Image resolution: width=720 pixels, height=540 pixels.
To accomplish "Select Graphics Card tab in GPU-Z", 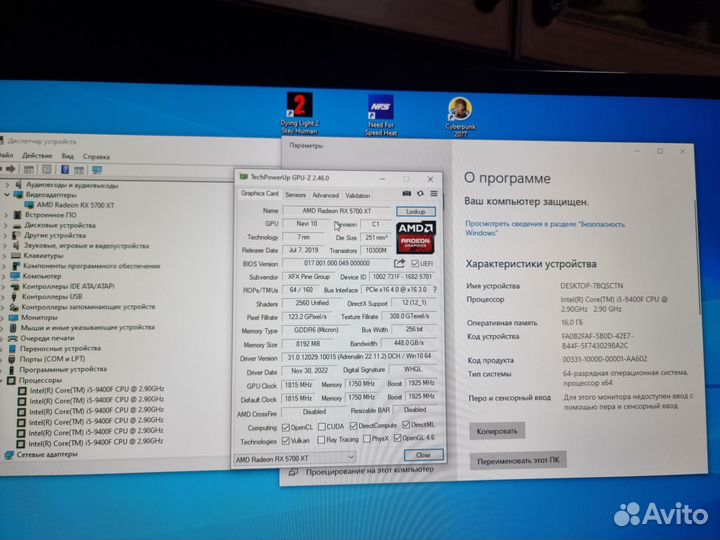I will tap(259, 193).
